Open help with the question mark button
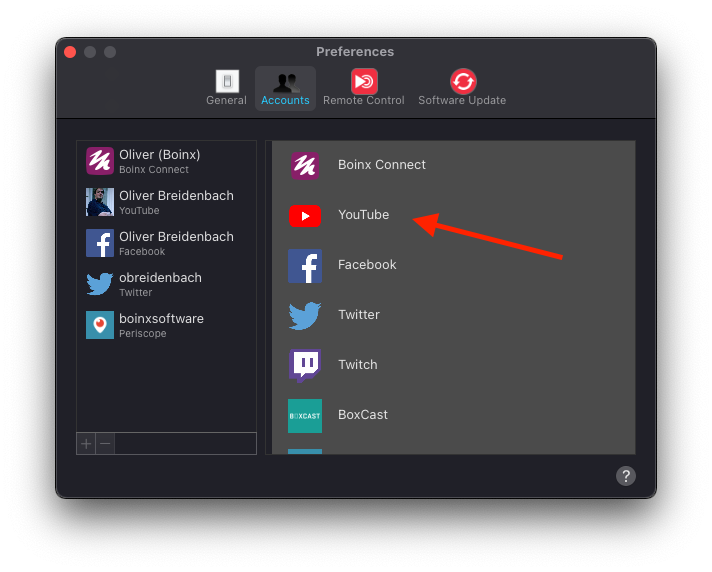The width and height of the screenshot is (712, 572). [626, 476]
